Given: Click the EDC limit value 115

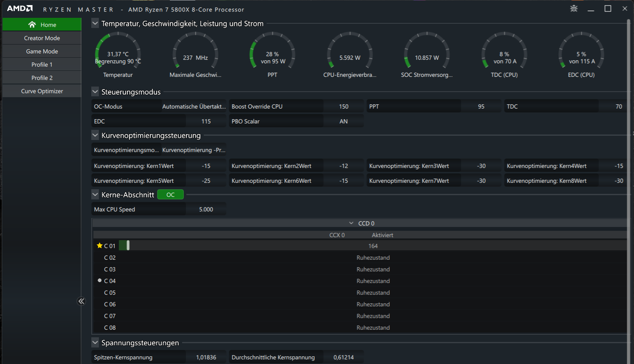Looking at the screenshot, I should tap(206, 121).
